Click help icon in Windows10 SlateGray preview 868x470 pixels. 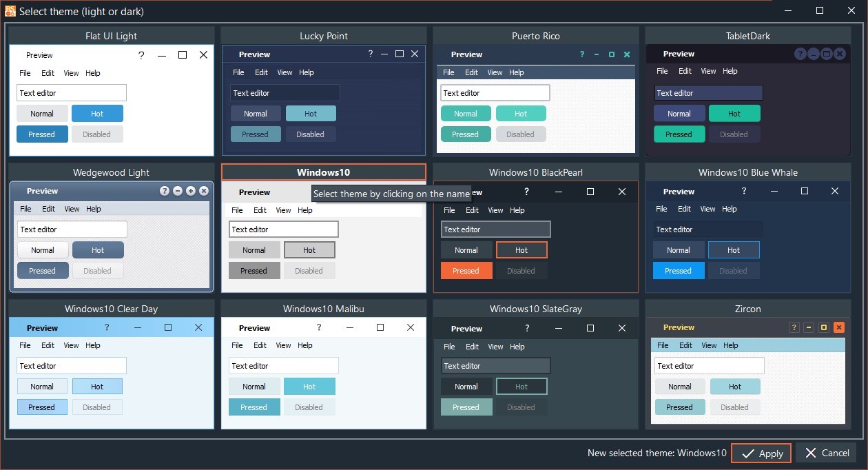pyautogui.click(x=527, y=329)
